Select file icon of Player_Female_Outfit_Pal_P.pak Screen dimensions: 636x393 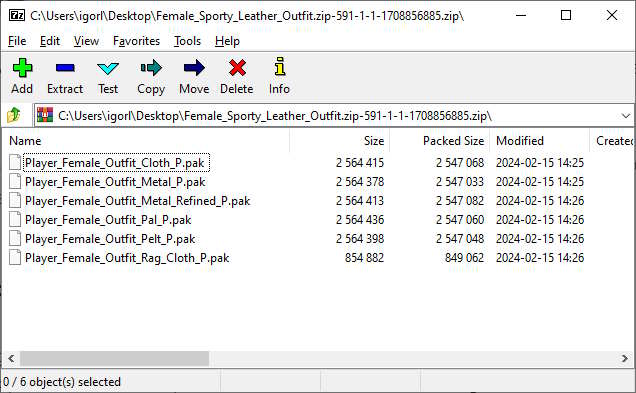click(x=15, y=219)
